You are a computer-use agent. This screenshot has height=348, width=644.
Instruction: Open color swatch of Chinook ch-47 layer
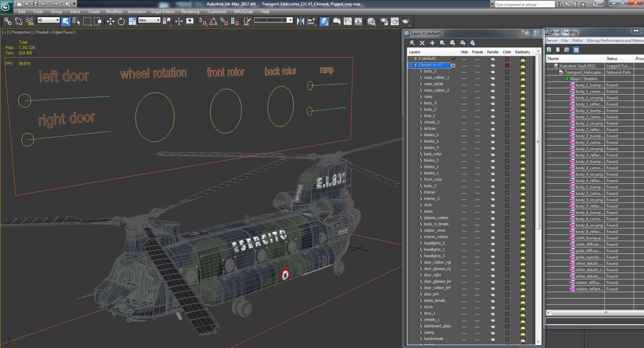pos(507,65)
